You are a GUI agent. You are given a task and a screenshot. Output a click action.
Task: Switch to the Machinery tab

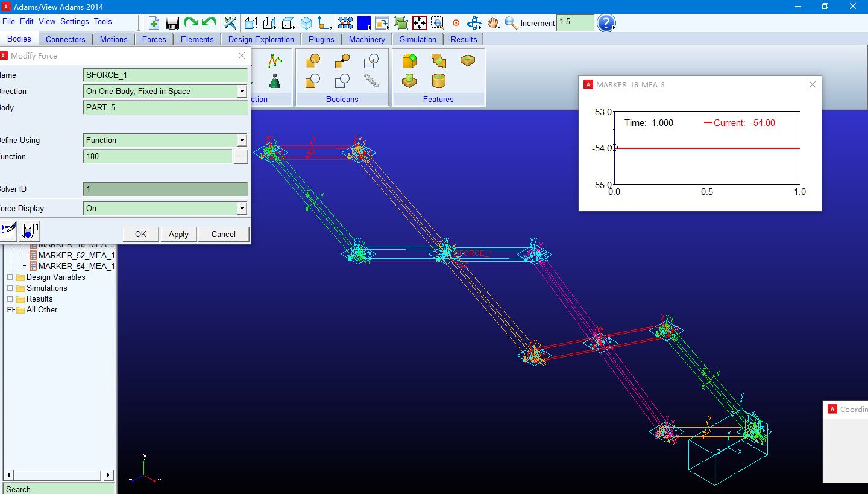point(366,39)
